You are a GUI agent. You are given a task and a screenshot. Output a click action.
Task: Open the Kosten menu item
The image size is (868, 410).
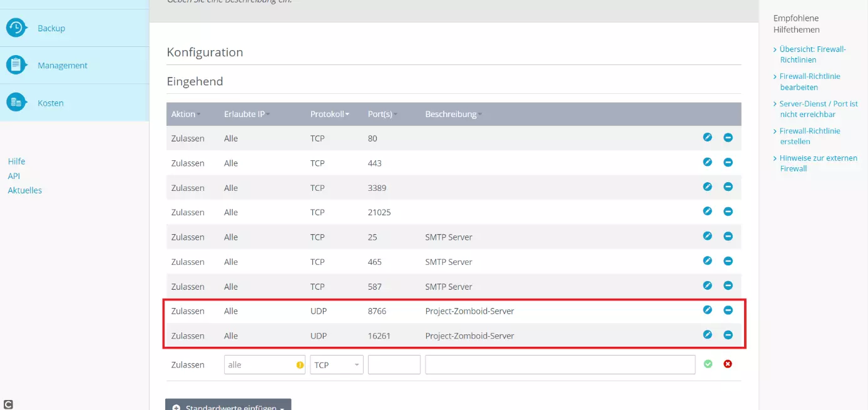coord(51,103)
